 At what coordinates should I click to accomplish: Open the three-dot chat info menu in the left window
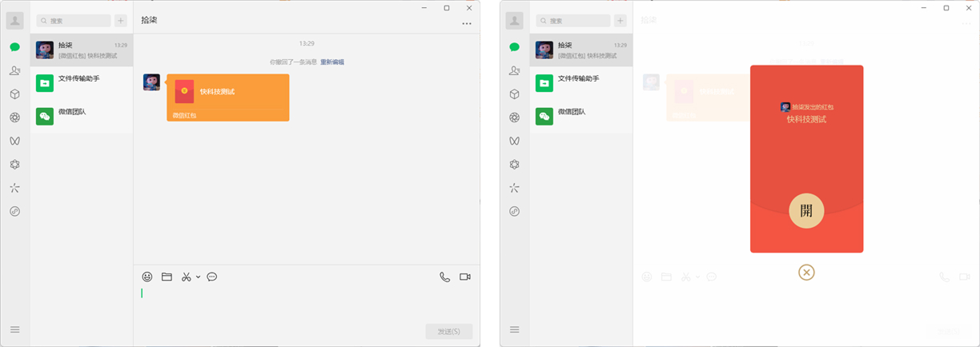(467, 25)
